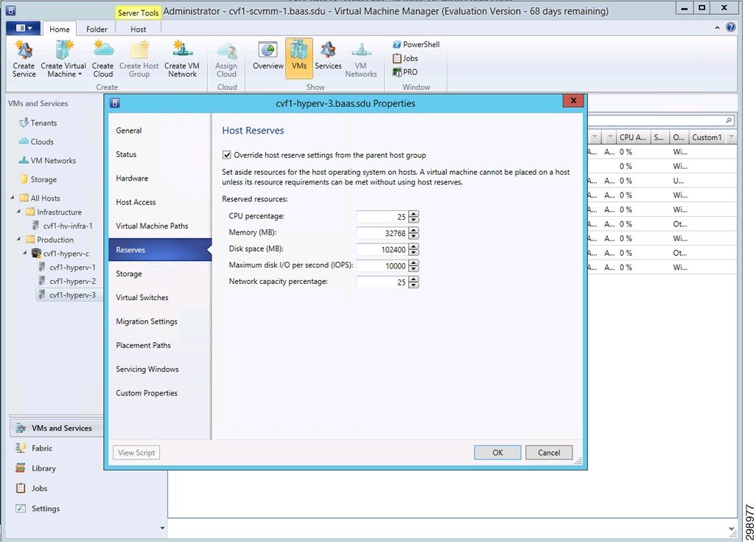Show the Services view
This screenshot has width=756, height=542.
click(328, 57)
